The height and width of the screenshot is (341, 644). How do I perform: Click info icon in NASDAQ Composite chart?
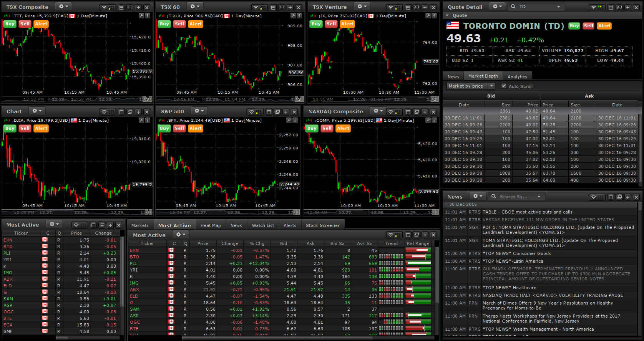434,120
